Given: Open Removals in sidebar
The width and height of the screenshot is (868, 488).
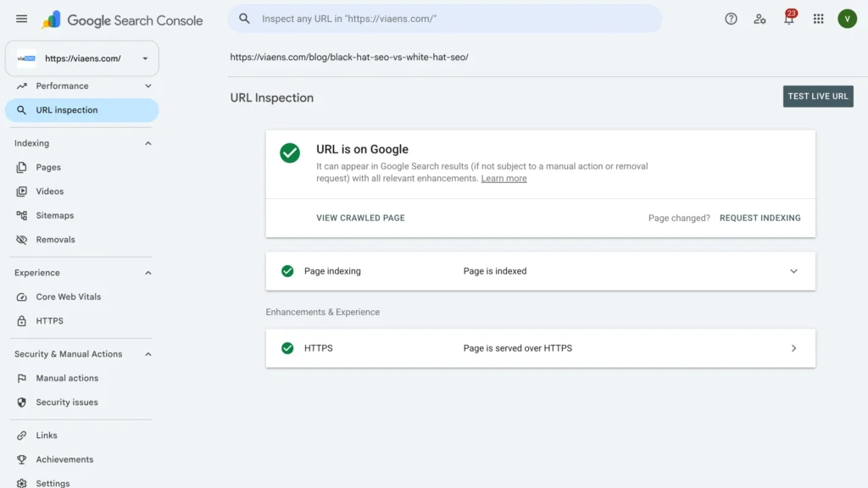Looking at the screenshot, I should [55, 240].
